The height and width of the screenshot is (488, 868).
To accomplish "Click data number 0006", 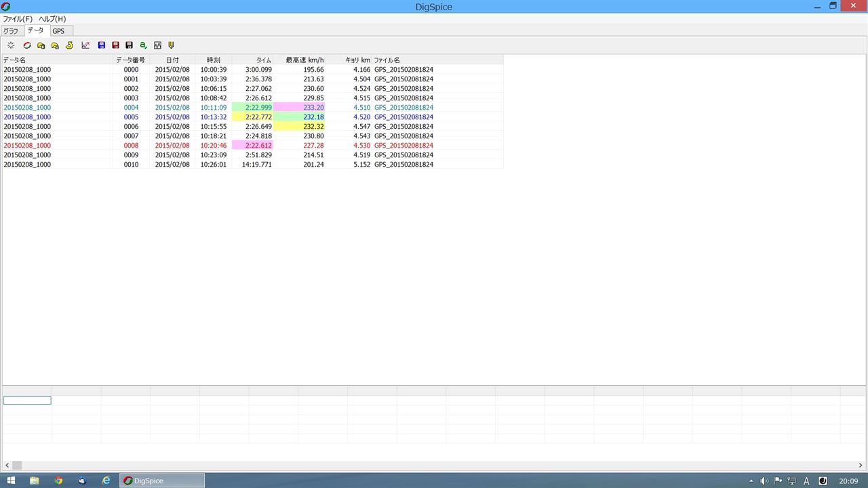I will (x=131, y=127).
